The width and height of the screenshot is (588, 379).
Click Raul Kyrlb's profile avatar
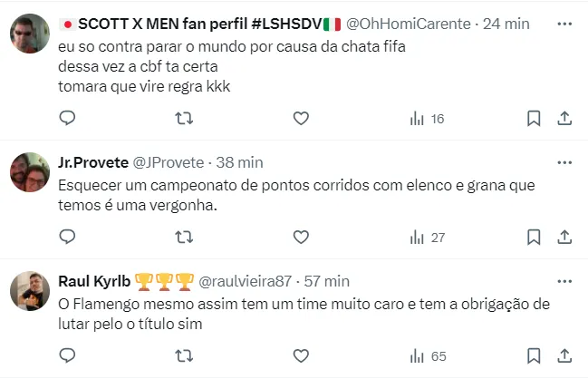[29, 291]
